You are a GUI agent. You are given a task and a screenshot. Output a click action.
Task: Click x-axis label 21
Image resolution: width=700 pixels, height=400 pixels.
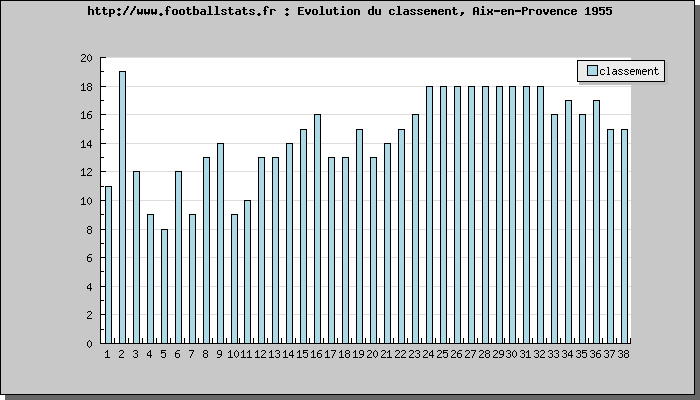click(386, 354)
